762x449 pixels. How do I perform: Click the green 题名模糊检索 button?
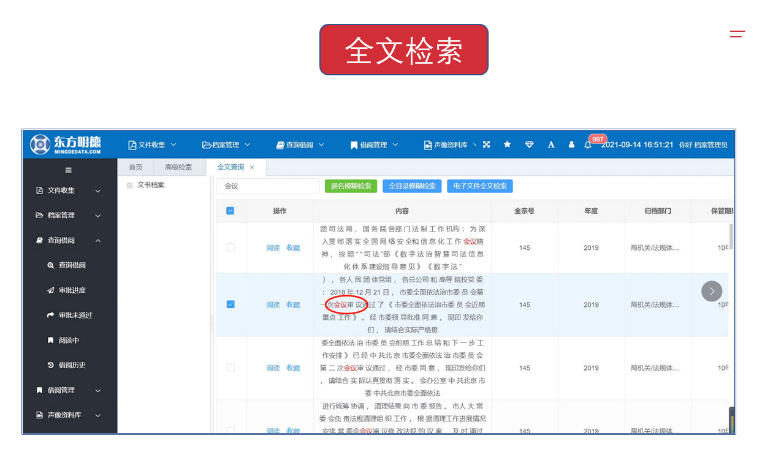[x=350, y=186]
